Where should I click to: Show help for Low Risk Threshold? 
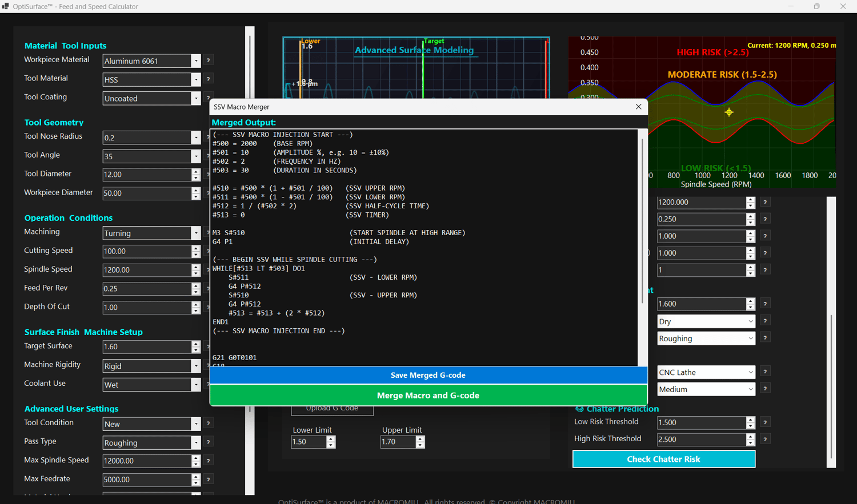[765, 422]
